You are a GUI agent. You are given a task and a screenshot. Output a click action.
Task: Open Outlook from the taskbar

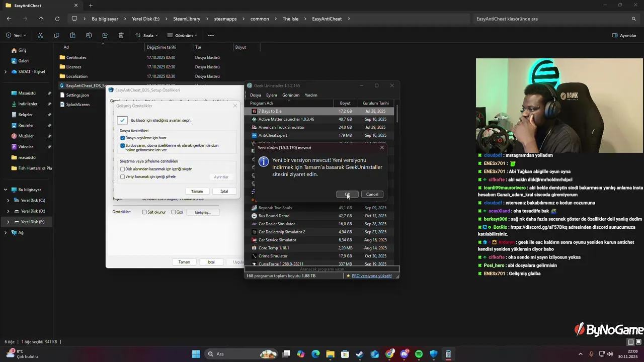[x=375, y=354]
